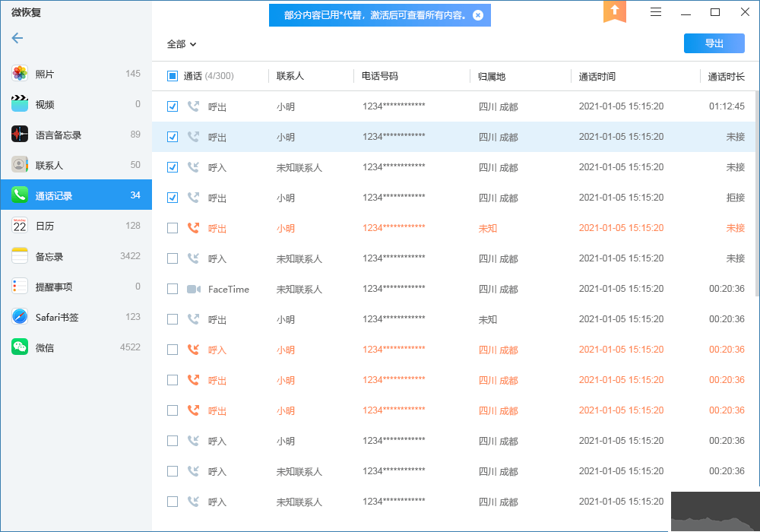The width and height of the screenshot is (760, 532).
Task: Go back using the left arrow icon
Action: [x=17, y=38]
